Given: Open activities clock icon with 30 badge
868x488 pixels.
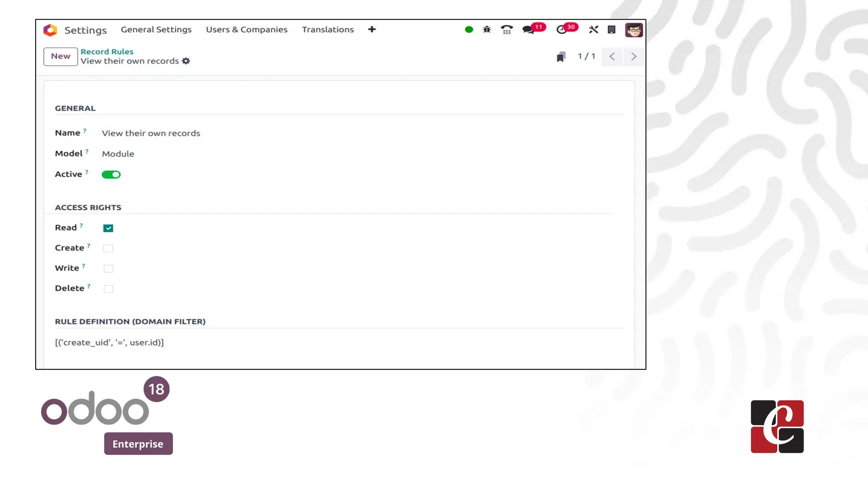Looking at the screenshot, I should coord(562,30).
